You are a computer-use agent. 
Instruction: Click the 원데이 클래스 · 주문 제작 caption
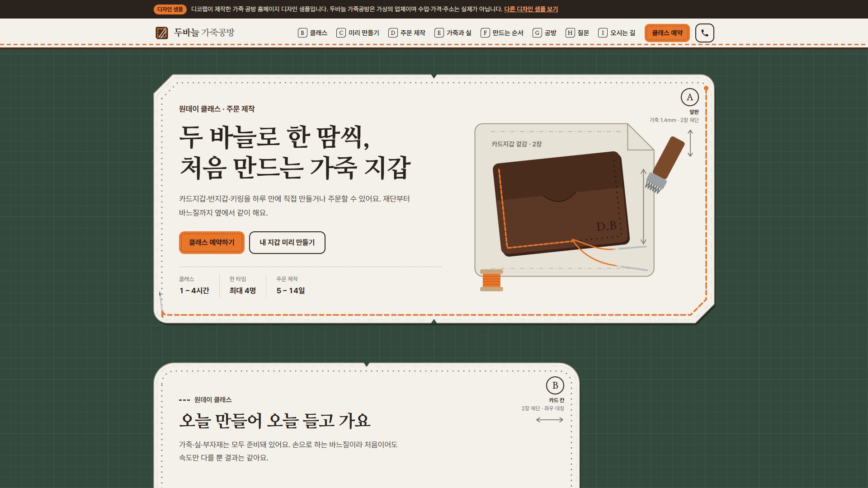(x=217, y=109)
